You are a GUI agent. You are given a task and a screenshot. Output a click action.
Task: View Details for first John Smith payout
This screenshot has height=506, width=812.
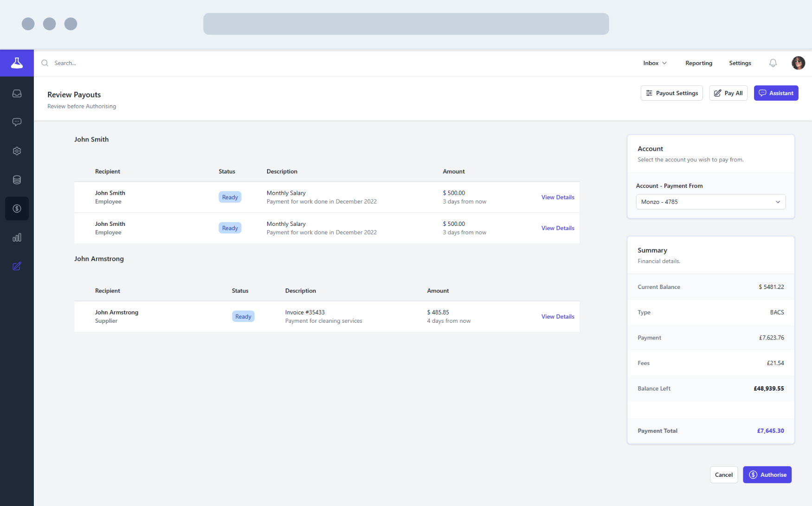tap(558, 197)
